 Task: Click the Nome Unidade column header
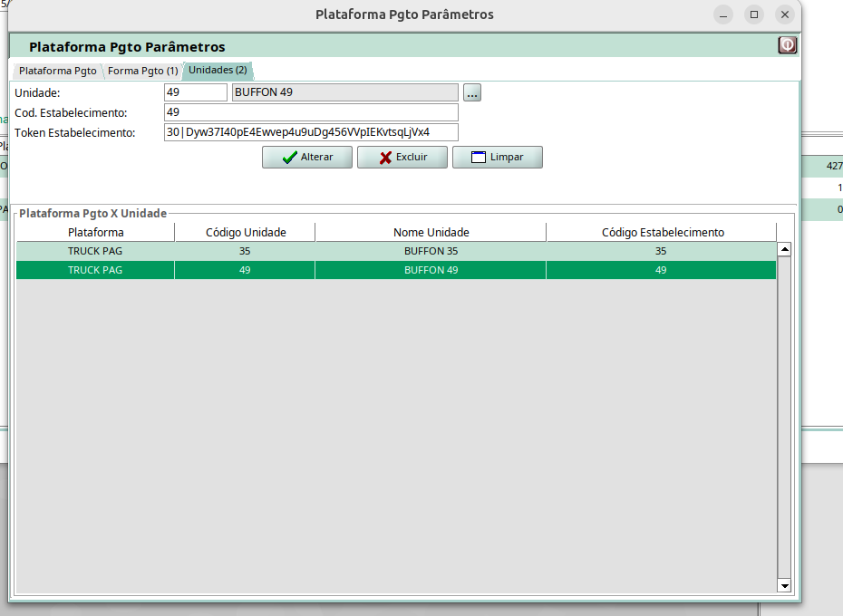tap(431, 232)
